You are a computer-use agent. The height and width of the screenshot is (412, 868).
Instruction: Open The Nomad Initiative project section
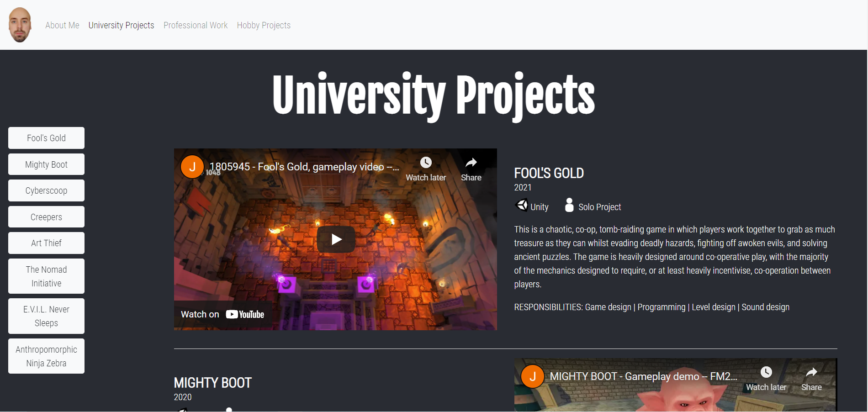point(46,276)
